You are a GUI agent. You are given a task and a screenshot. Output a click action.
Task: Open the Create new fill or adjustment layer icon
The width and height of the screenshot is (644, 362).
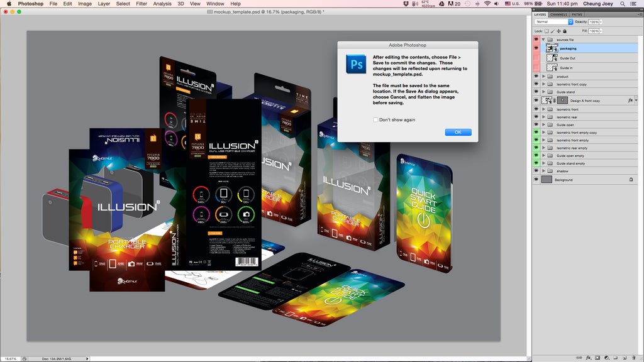607,357
